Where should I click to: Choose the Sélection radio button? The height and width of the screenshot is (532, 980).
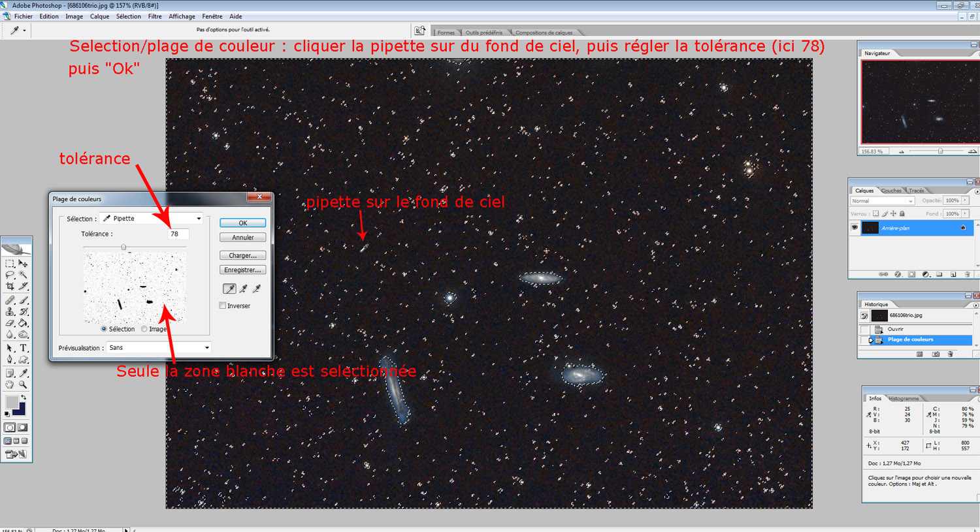click(104, 329)
